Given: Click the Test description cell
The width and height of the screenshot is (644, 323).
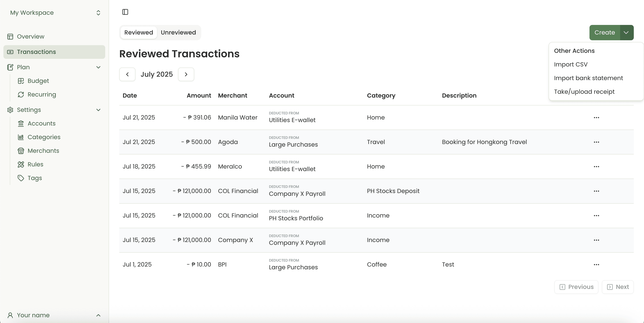Looking at the screenshot, I should (x=448, y=264).
